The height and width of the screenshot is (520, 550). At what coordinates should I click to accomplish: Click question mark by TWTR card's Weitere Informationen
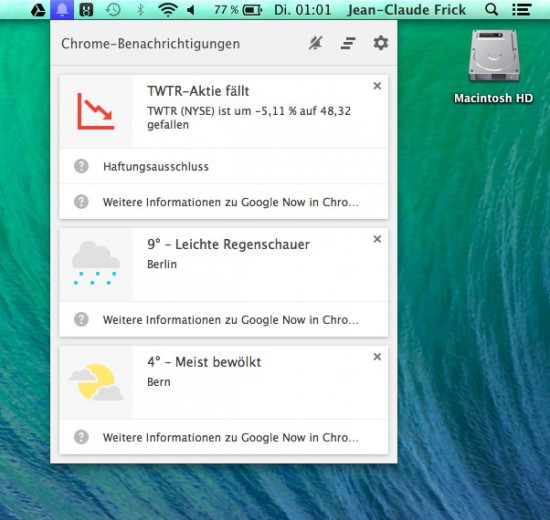[81, 202]
